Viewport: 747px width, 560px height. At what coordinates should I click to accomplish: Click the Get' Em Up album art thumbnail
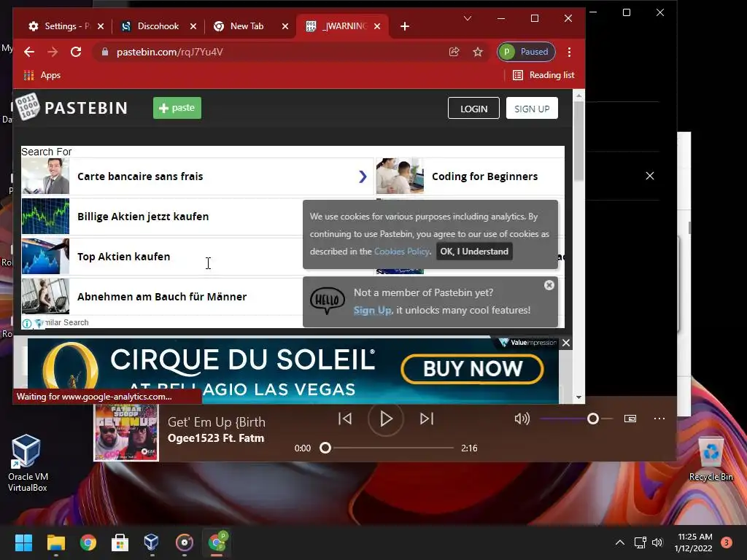[x=126, y=433]
